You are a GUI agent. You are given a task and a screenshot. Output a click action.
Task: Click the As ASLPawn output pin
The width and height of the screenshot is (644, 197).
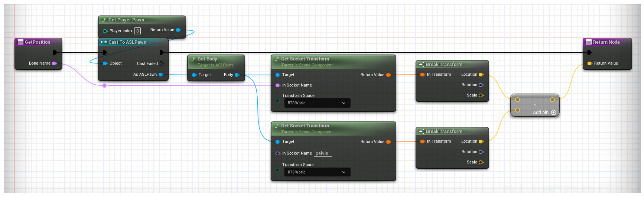[x=161, y=74]
